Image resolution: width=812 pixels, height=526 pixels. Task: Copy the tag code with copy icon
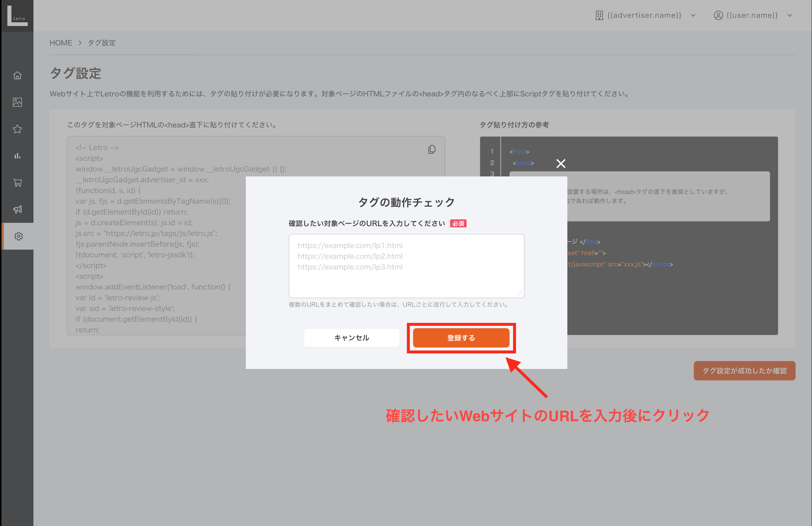pos(432,149)
